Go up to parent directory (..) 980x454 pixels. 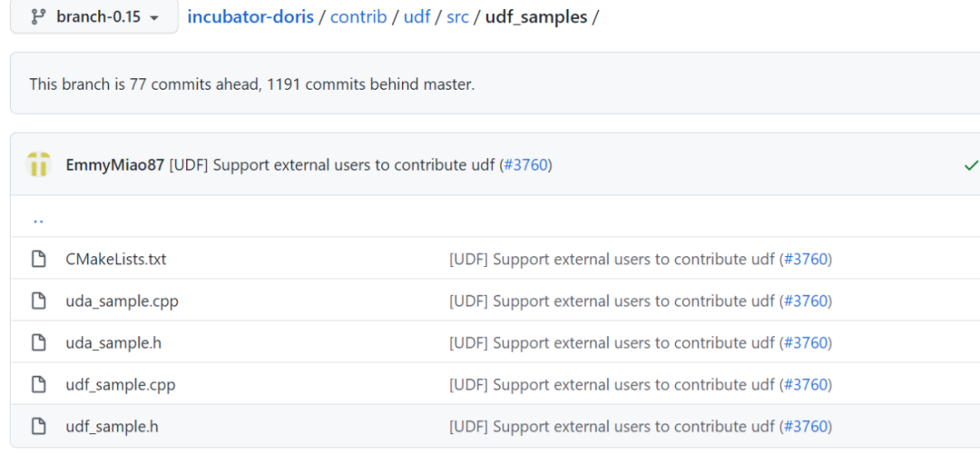click(38, 219)
